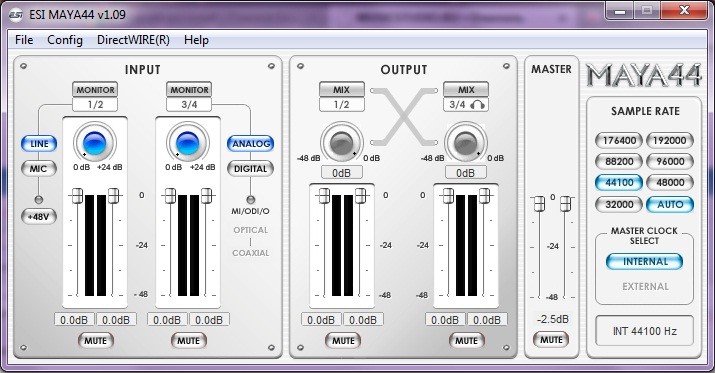The image size is (715, 373).
Task: Click right 0.0dB field of input 3/4
Action: [209, 320]
